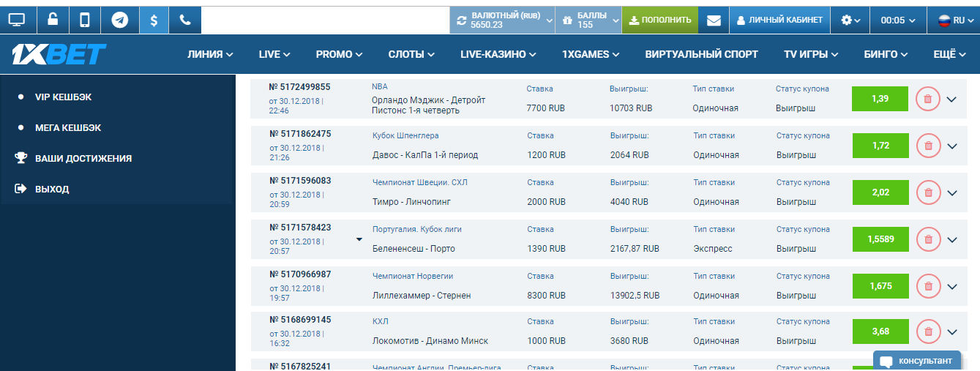Click the open padlock icon
The height and width of the screenshot is (371, 980).
click(x=53, y=20)
